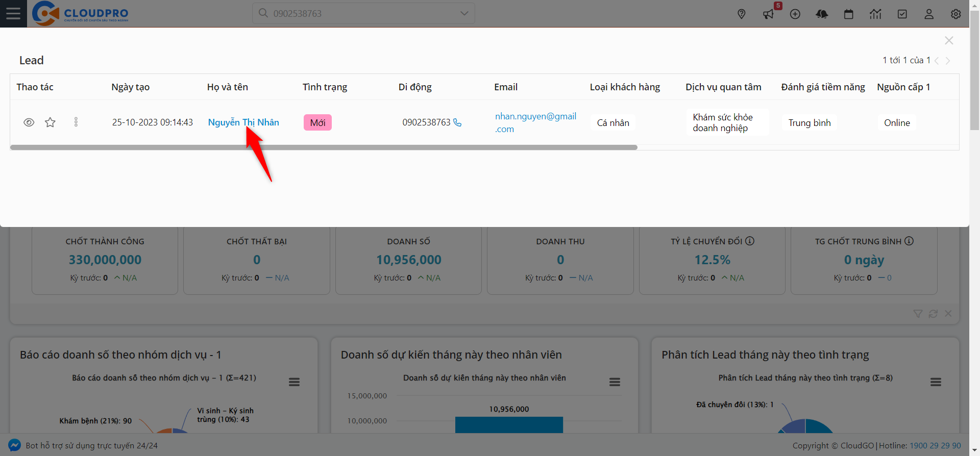This screenshot has width=980, height=456.
Task: Click the Đã chuyển đổi (13%): 1 label
Action: [x=735, y=404]
